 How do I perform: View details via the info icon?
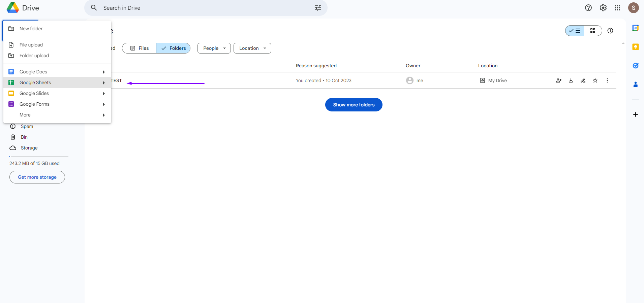click(x=610, y=31)
